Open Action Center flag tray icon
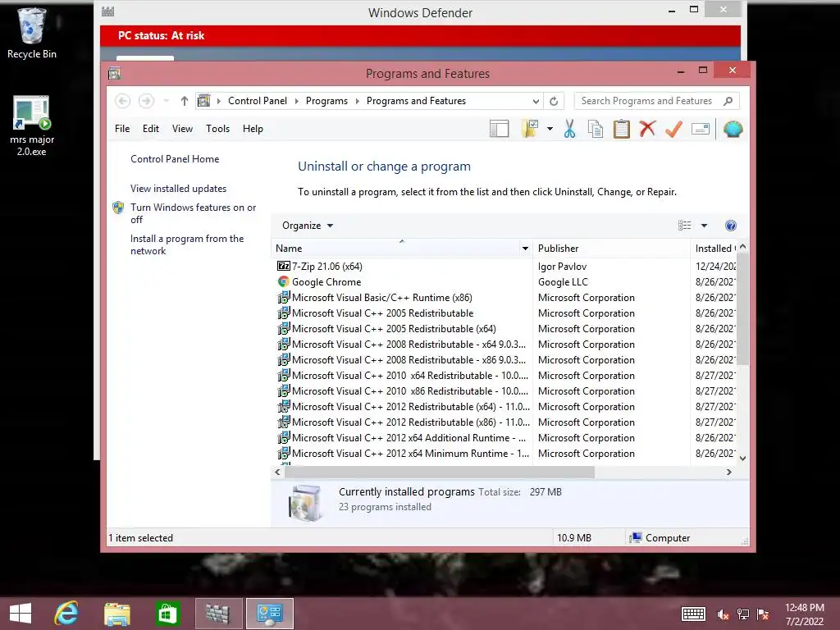 pyautogui.click(x=763, y=614)
